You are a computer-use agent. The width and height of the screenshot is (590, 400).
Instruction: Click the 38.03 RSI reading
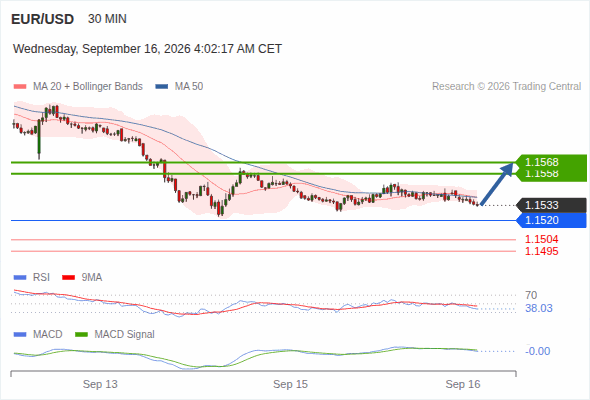click(539, 309)
